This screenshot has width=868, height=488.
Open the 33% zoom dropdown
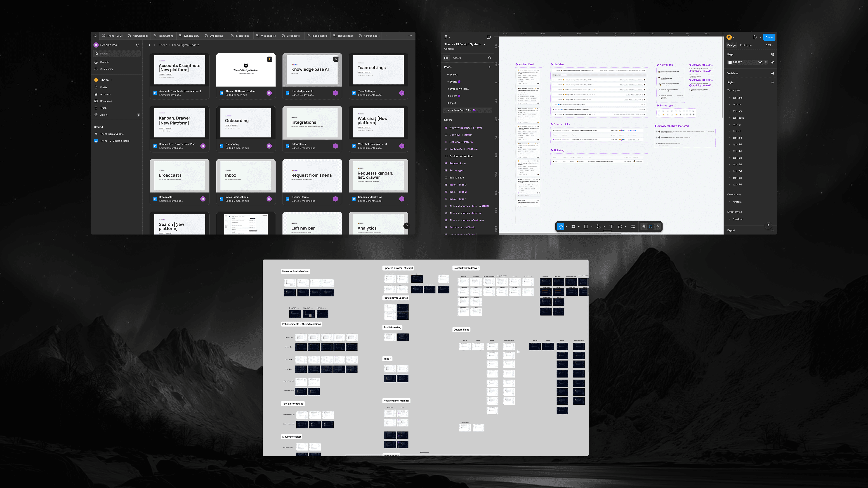[x=770, y=45]
